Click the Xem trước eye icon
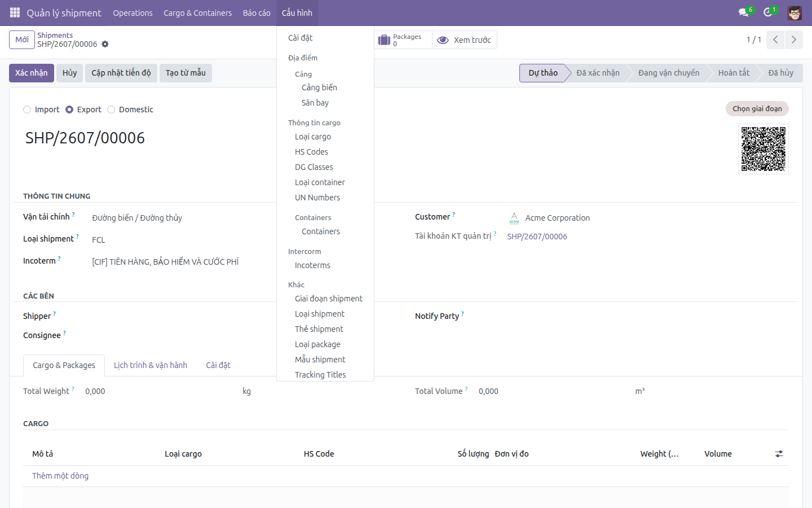This screenshot has height=508, width=812. 443,40
